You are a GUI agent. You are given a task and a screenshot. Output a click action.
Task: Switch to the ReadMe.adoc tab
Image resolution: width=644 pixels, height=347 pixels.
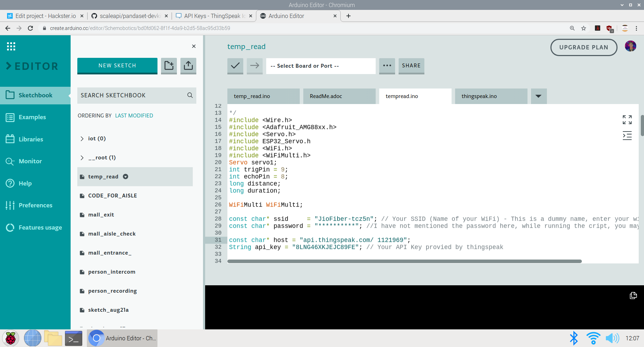pos(339,96)
